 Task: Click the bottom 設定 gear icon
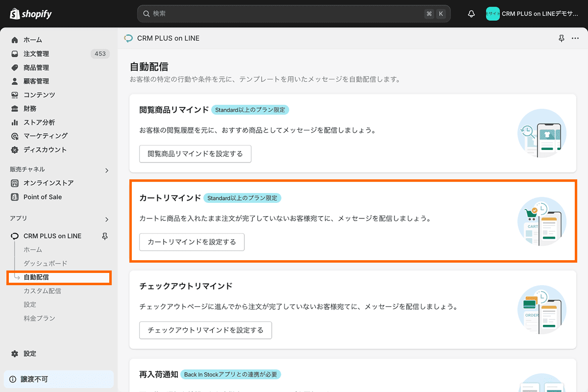[15, 354]
